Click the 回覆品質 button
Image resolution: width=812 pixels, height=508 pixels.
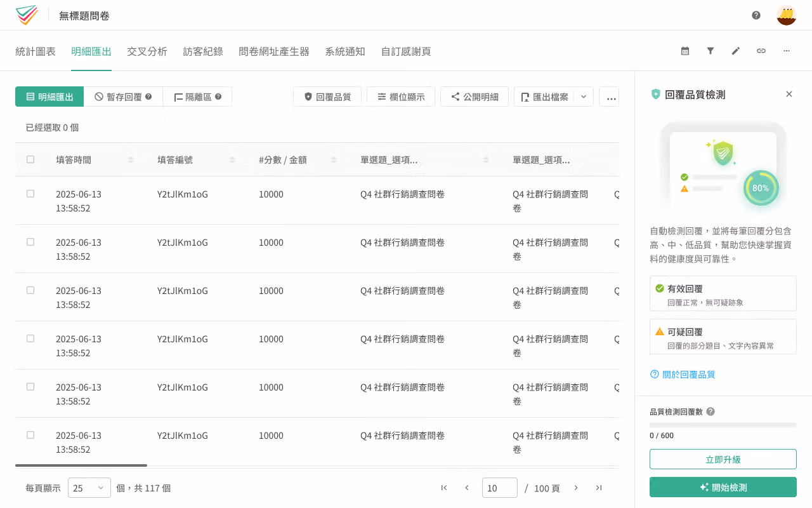pyautogui.click(x=327, y=97)
